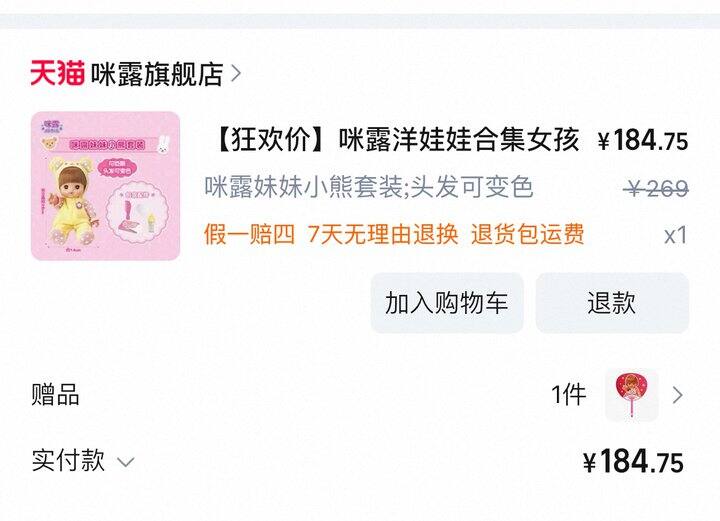Viewport: 720px width, 521px height.
Task: Open the pink doll product thumbnail
Action: [106, 186]
